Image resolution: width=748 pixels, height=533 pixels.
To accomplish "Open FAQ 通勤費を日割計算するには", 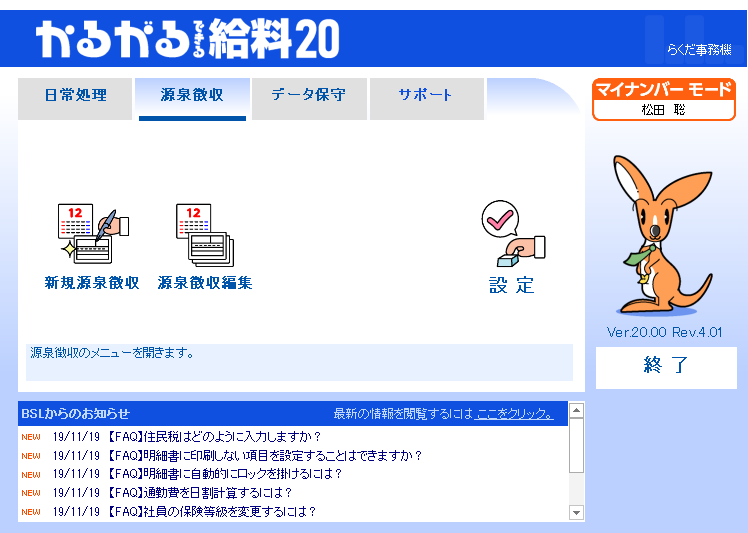I will click(x=197, y=492).
